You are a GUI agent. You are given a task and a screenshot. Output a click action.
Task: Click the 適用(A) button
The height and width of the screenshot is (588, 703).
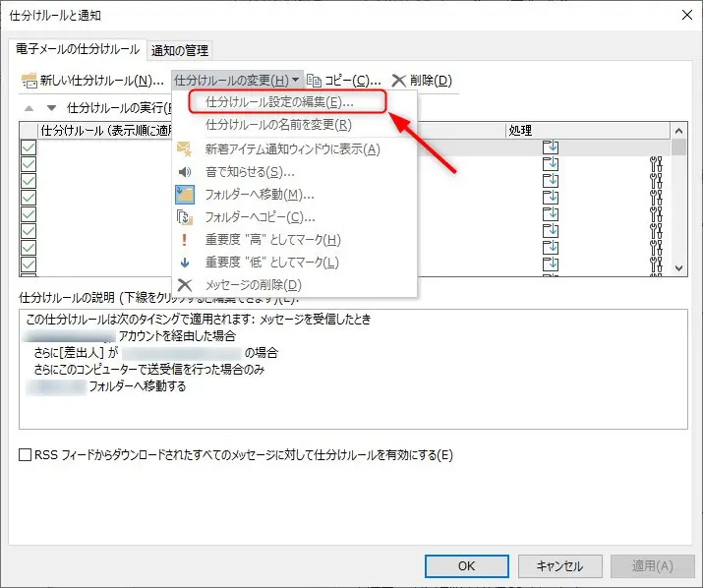point(652,566)
